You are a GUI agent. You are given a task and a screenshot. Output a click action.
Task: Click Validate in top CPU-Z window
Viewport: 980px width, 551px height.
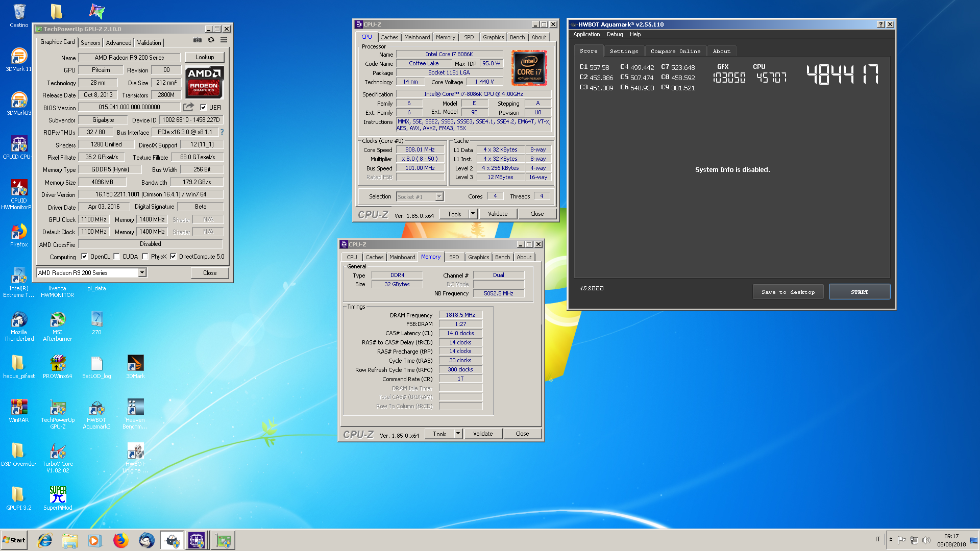[498, 214]
